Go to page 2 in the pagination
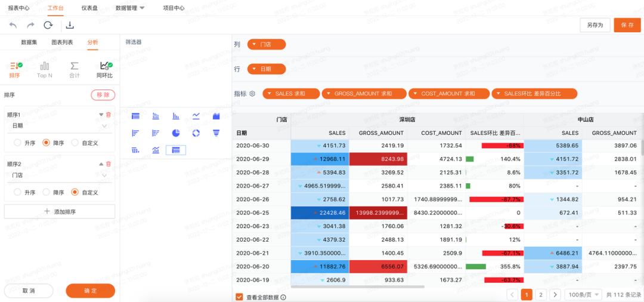The width and height of the screenshot is (644, 302). tap(541, 295)
